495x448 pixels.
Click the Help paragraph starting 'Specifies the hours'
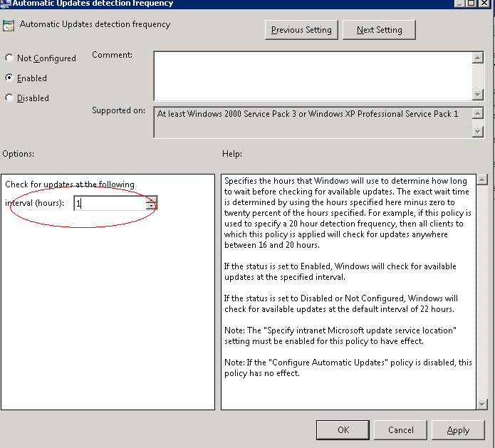coord(348,213)
